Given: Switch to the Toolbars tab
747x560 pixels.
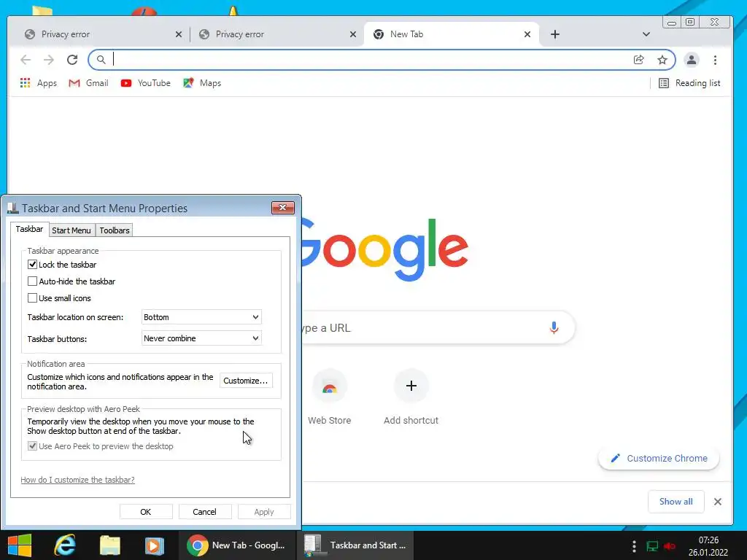Looking at the screenshot, I should tap(115, 230).
